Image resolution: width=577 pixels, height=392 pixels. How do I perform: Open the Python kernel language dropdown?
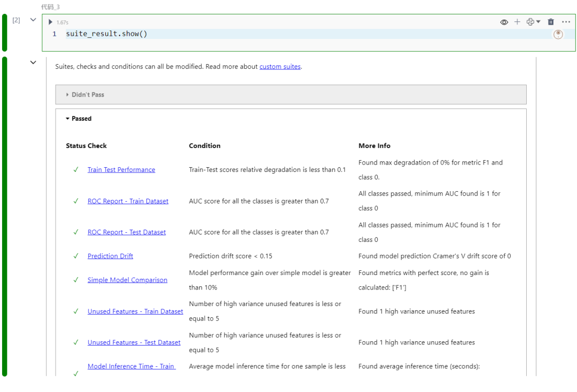[x=533, y=22]
